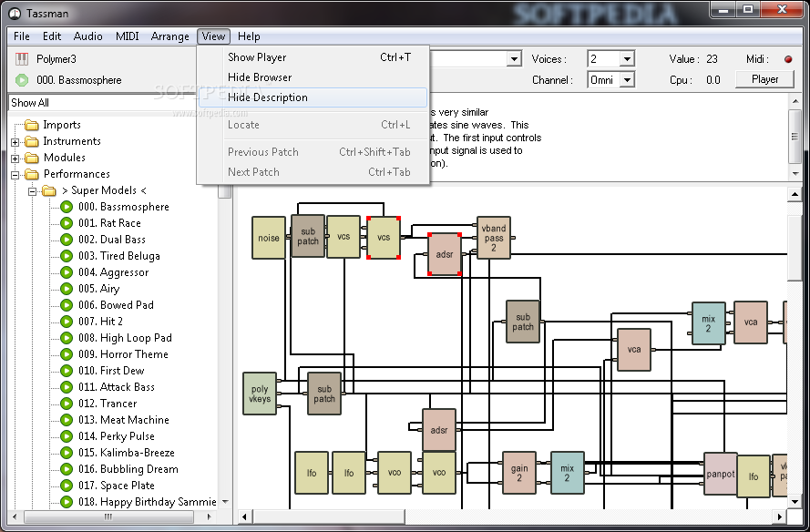Viewport: 810px width, 532px height.
Task: Click the patch canvas vertical scrollbar thumb
Action: (794, 248)
